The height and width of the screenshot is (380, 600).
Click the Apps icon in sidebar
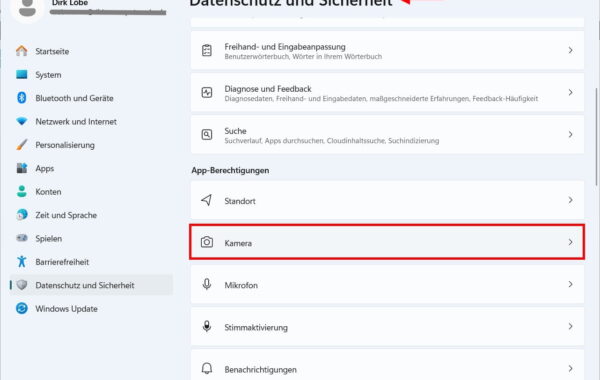coord(22,168)
